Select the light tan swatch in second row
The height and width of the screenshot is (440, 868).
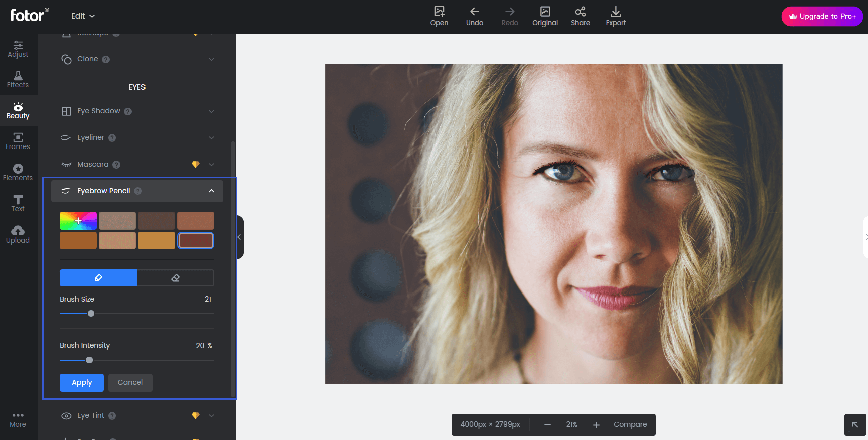[117, 241]
